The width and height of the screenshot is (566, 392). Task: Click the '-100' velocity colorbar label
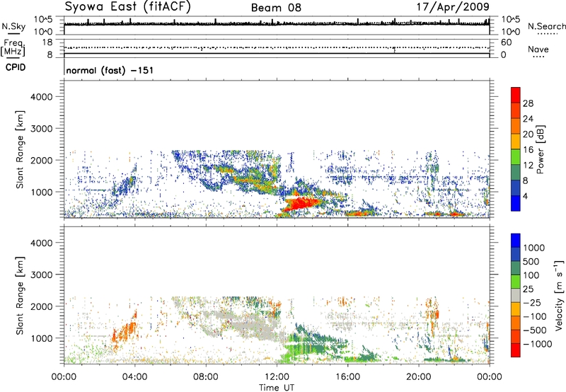[x=535, y=316]
